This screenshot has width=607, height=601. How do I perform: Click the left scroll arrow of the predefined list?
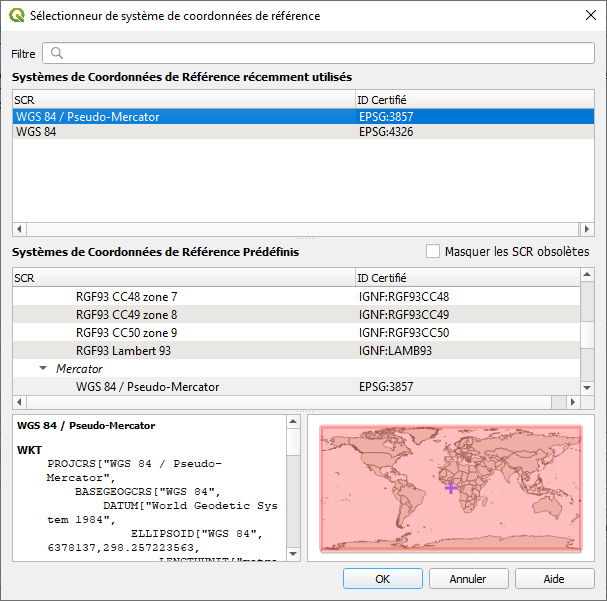[19, 402]
